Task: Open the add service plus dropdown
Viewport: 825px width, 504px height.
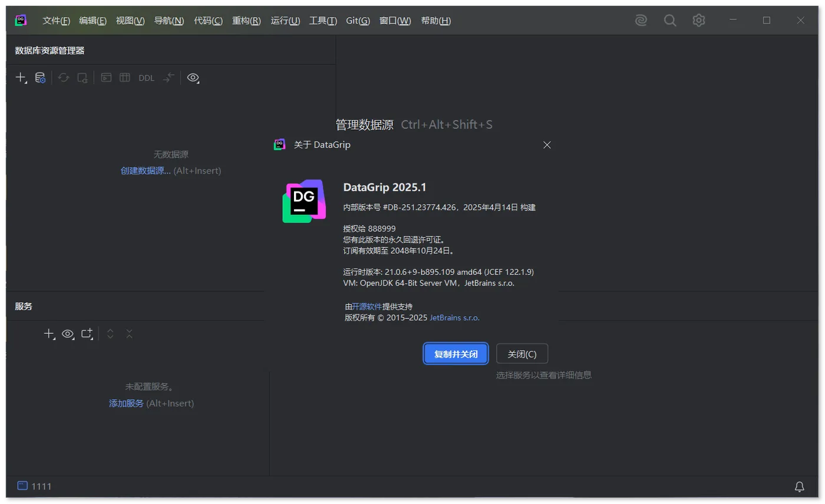Action: click(x=49, y=334)
